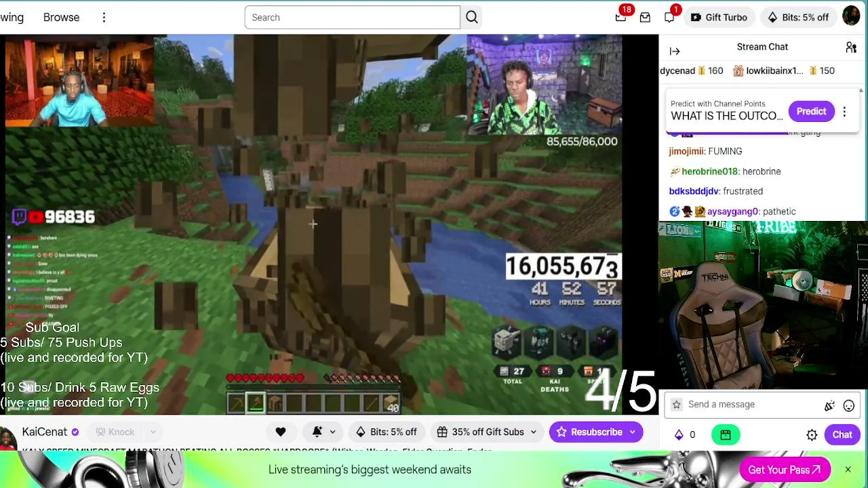Toggle the heart follow button
Viewport: 868px width, 488px height.
(x=280, y=432)
